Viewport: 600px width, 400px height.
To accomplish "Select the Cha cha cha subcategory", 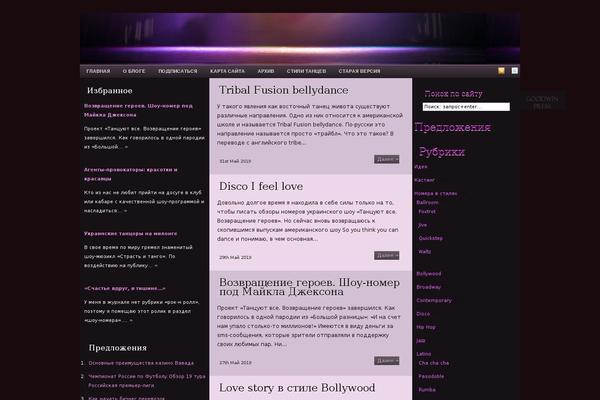I will [434, 363].
